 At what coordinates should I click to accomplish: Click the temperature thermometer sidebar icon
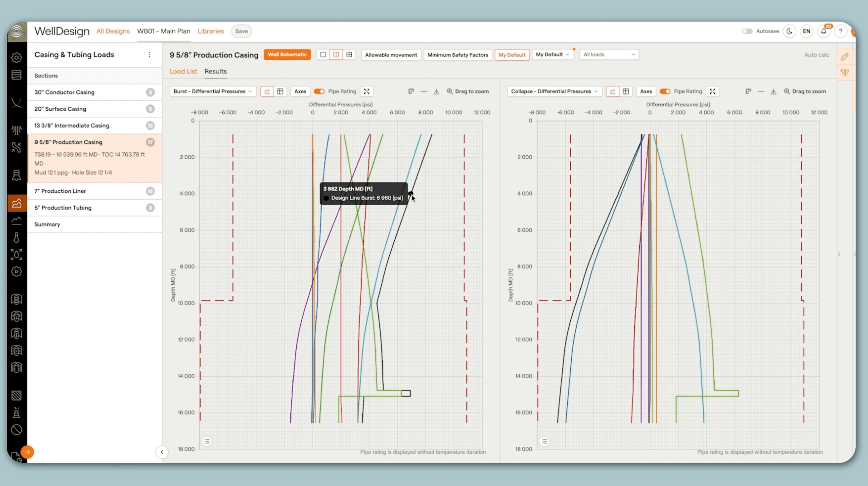coord(16,237)
